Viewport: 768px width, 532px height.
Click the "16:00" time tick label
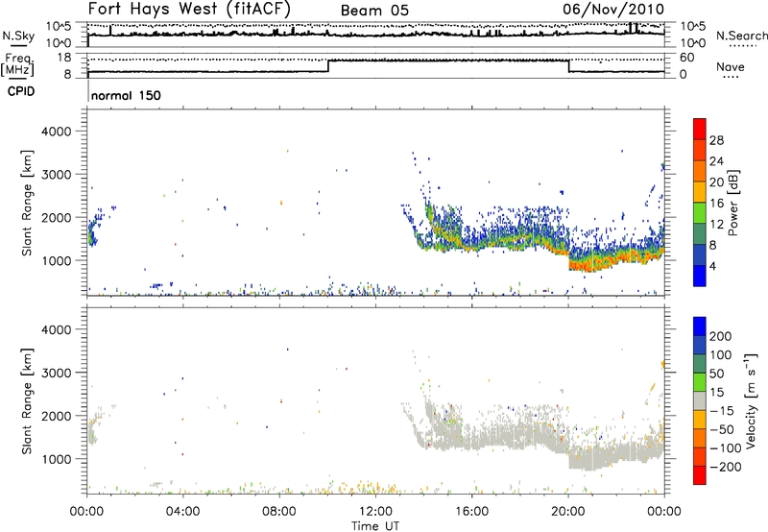tap(471, 512)
